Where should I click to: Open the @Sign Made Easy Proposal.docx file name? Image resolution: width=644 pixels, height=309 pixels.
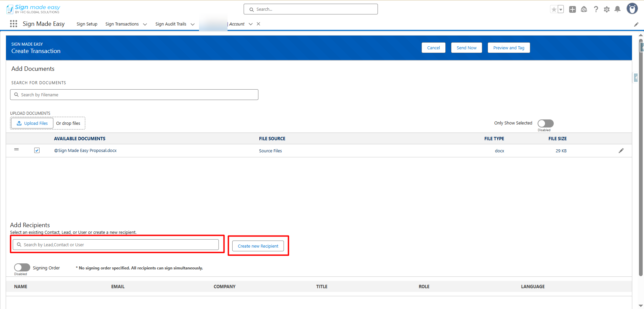[86, 151]
